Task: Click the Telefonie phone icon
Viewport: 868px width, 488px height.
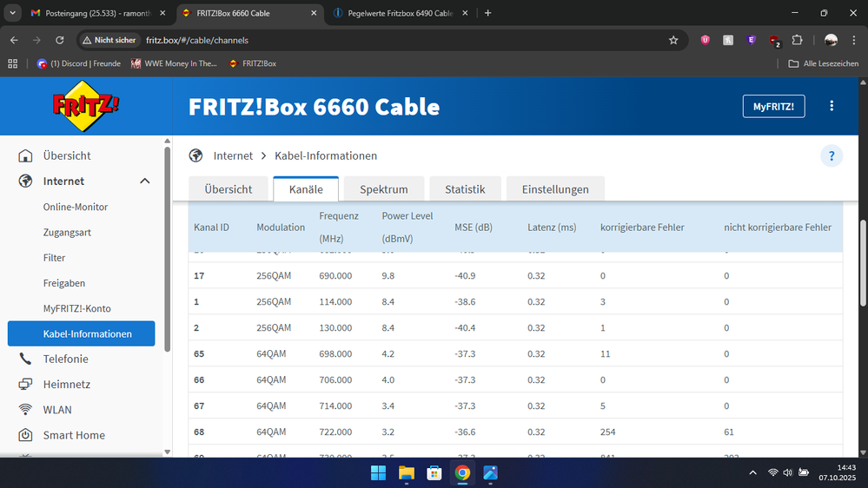Action: pos(25,359)
